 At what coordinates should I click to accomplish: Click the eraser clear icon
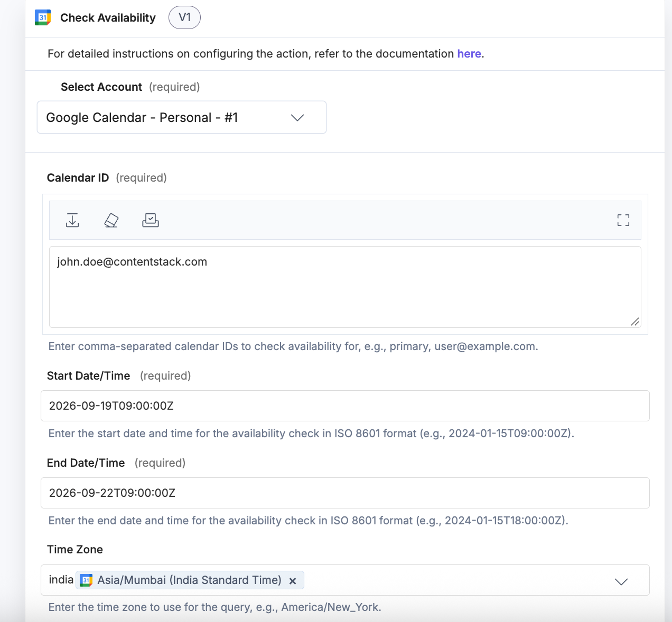(111, 220)
